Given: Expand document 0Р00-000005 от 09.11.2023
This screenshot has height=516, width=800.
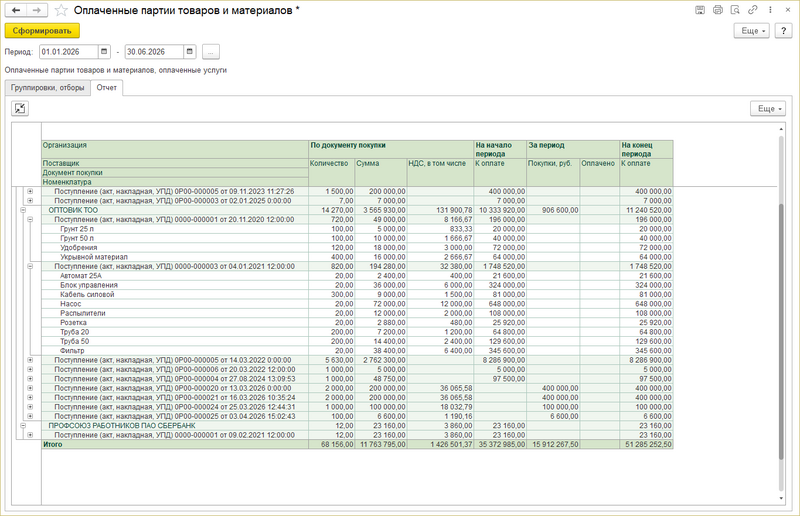Looking at the screenshot, I should point(30,191).
